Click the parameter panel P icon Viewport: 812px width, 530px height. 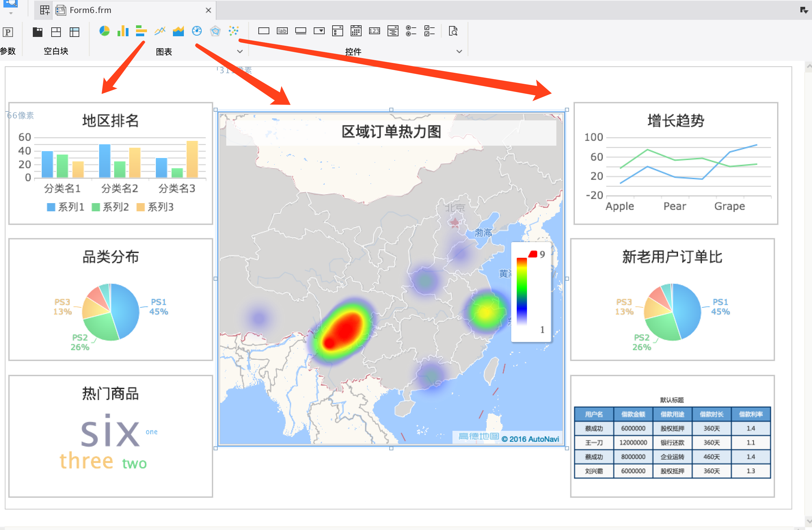pyautogui.click(x=8, y=32)
